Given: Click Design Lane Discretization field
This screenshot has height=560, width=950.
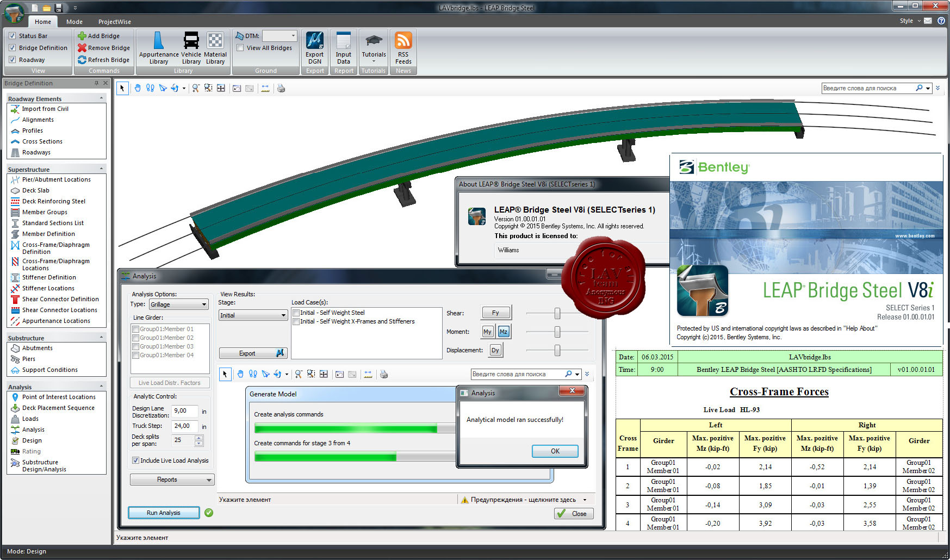Looking at the screenshot, I should tap(184, 411).
